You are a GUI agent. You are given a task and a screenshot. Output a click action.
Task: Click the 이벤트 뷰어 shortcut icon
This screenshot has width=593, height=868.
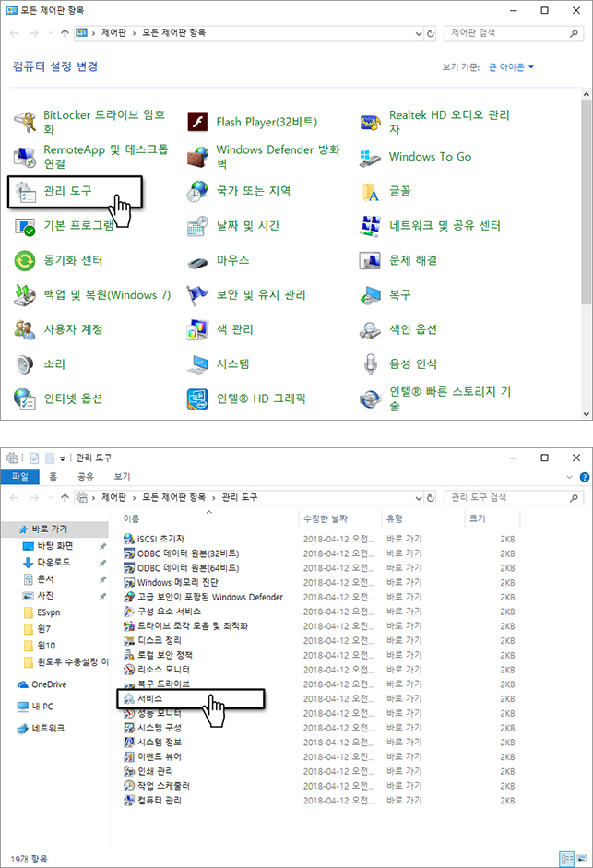tap(129, 756)
